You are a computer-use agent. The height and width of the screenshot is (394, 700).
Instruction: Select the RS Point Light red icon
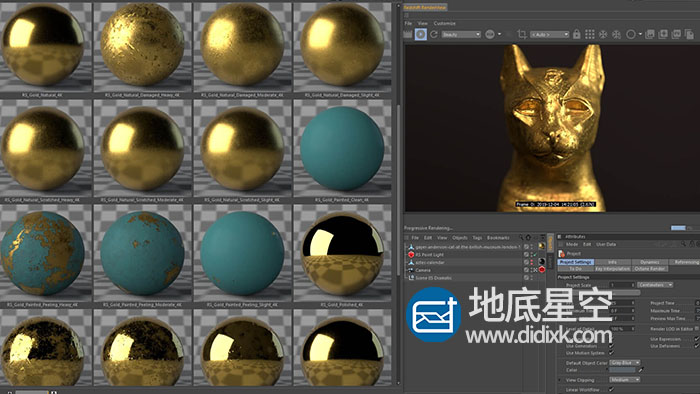pos(411,254)
